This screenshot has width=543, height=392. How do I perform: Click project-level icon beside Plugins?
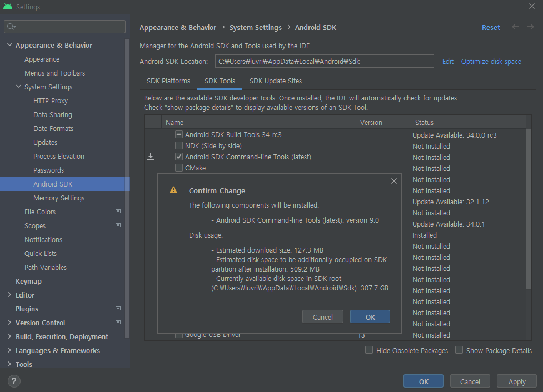pos(118,308)
